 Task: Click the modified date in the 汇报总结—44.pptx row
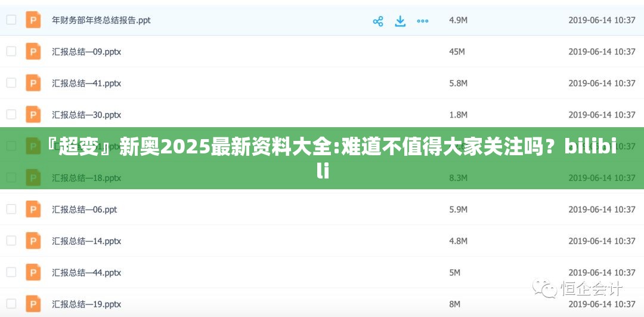[602, 273]
